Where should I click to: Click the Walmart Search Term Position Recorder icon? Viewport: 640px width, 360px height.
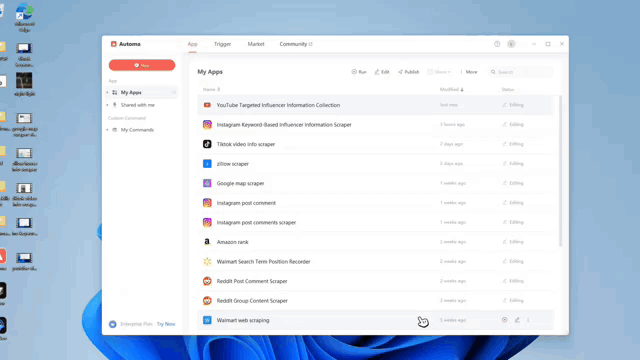pyautogui.click(x=207, y=262)
